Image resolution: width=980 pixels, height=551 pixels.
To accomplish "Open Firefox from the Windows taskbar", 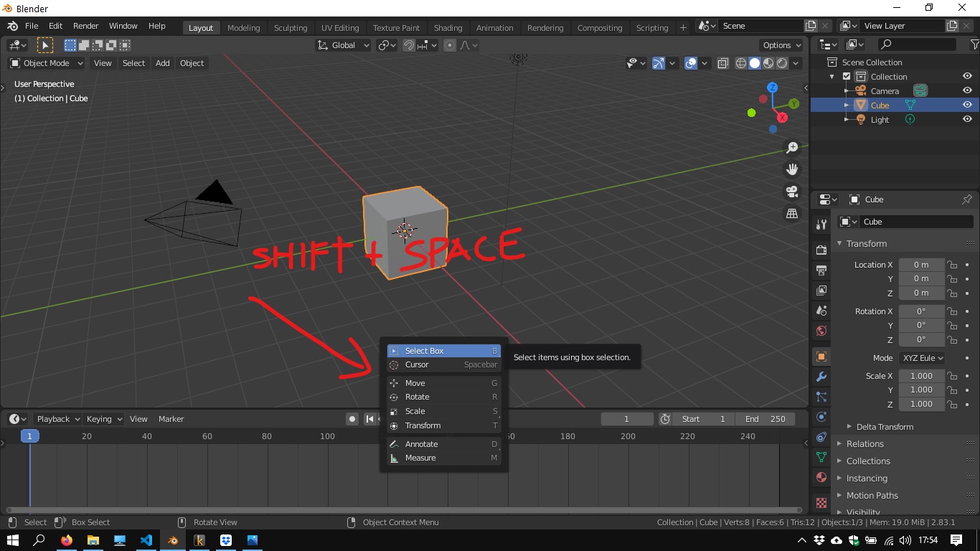I will pyautogui.click(x=67, y=540).
